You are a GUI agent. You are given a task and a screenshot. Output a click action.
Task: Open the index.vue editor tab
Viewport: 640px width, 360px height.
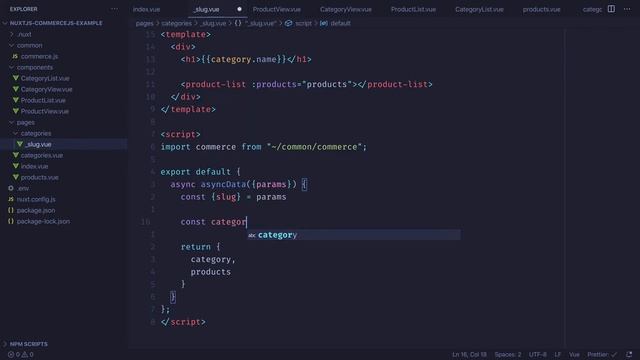pos(147,9)
